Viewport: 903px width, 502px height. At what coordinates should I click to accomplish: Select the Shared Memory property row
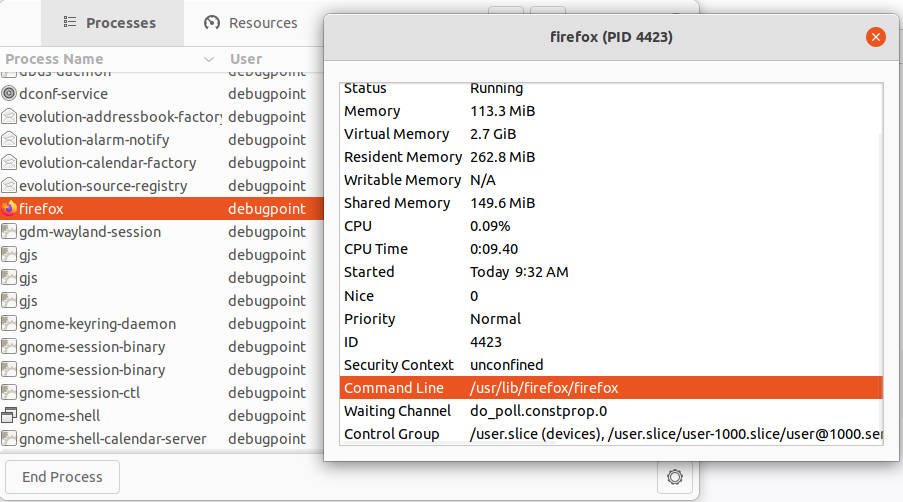click(x=611, y=203)
